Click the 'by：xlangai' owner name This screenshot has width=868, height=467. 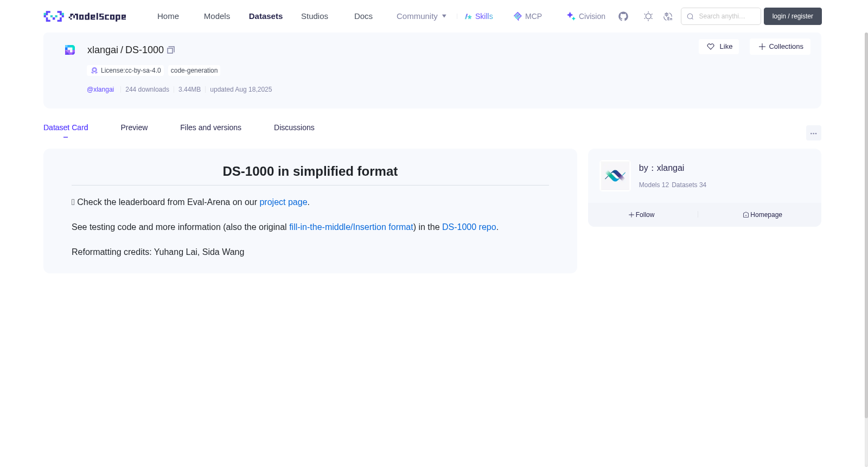661,168
